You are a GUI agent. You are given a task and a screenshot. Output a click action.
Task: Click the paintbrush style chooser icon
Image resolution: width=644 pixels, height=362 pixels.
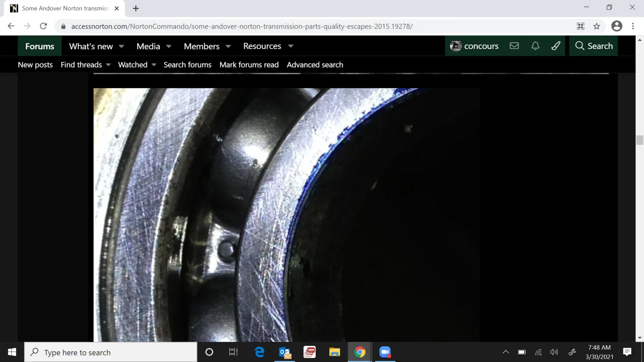tap(556, 46)
